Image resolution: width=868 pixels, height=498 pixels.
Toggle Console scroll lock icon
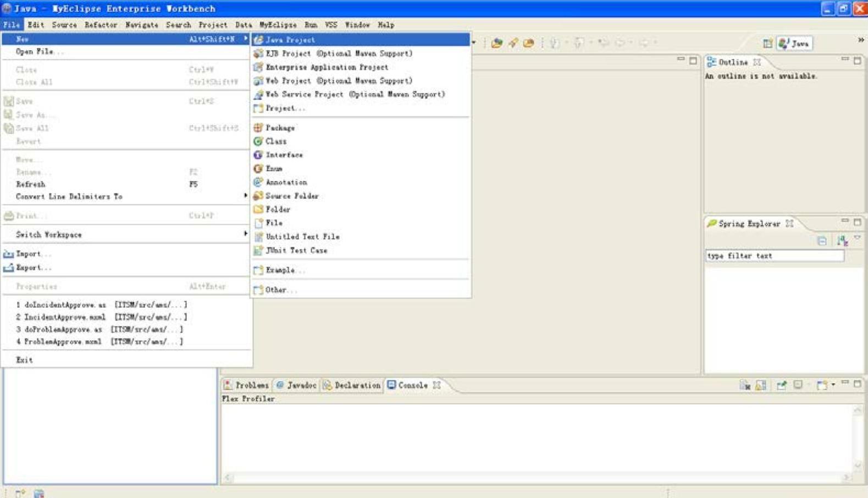click(761, 385)
